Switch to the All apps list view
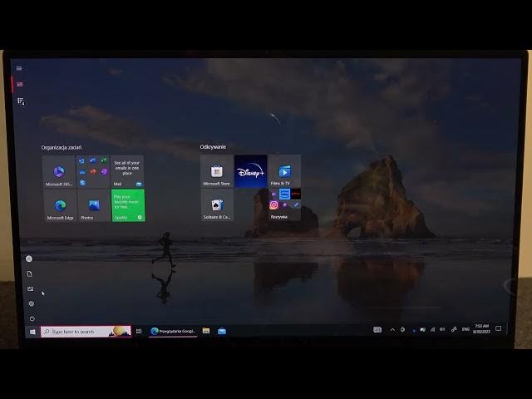Screen dimensions: 532x399 (x=20, y=101)
